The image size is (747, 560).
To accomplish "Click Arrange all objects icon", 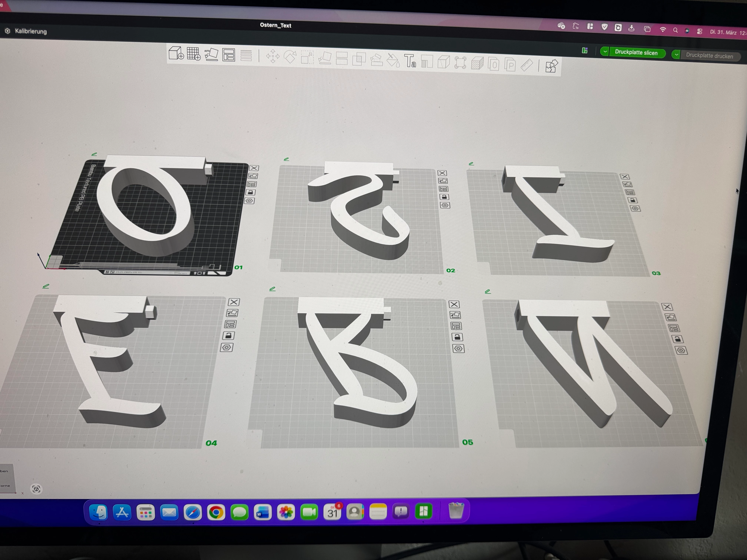I will click(229, 55).
